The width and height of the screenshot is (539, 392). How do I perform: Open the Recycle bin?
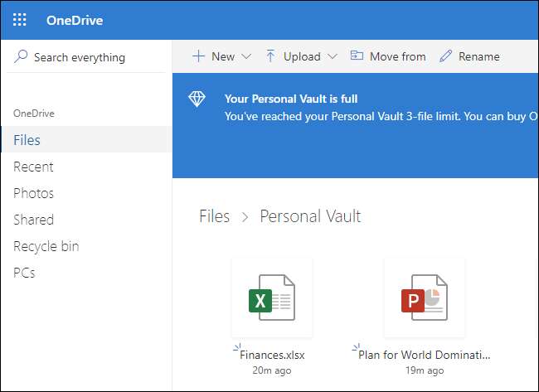pos(46,246)
